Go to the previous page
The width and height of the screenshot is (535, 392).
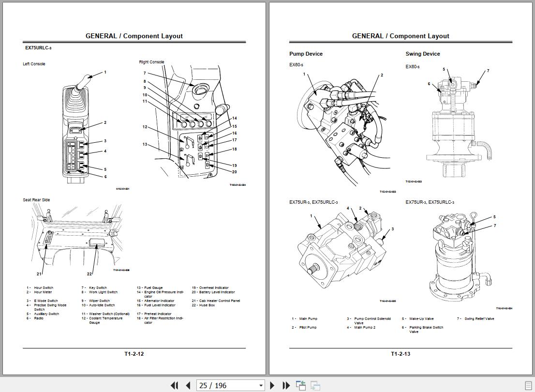point(188,386)
